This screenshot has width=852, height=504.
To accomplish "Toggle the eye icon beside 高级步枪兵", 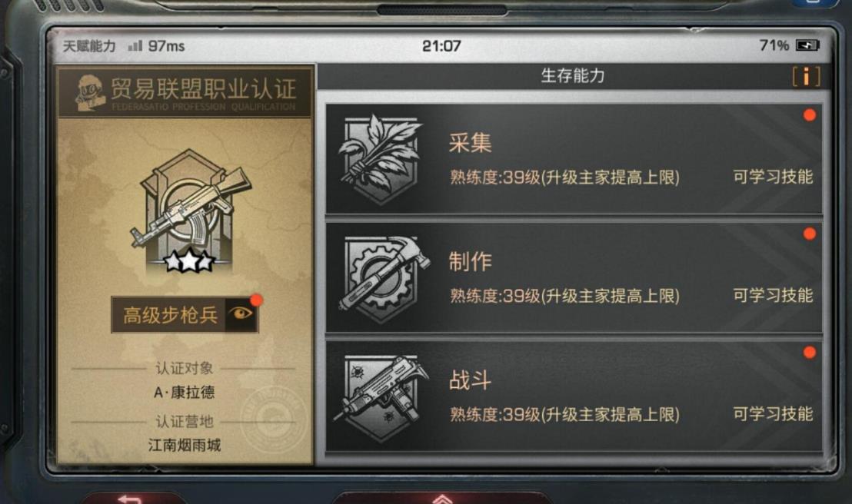I will pyautogui.click(x=241, y=314).
